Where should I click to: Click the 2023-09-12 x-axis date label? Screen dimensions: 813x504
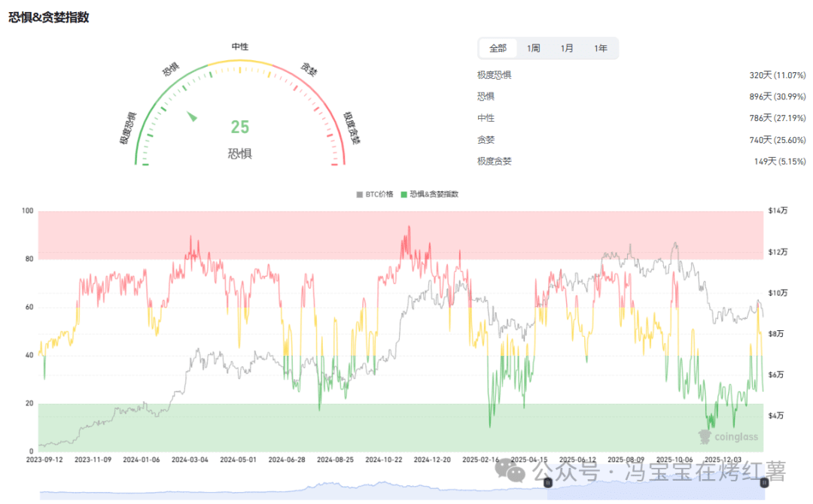click(x=44, y=460)
